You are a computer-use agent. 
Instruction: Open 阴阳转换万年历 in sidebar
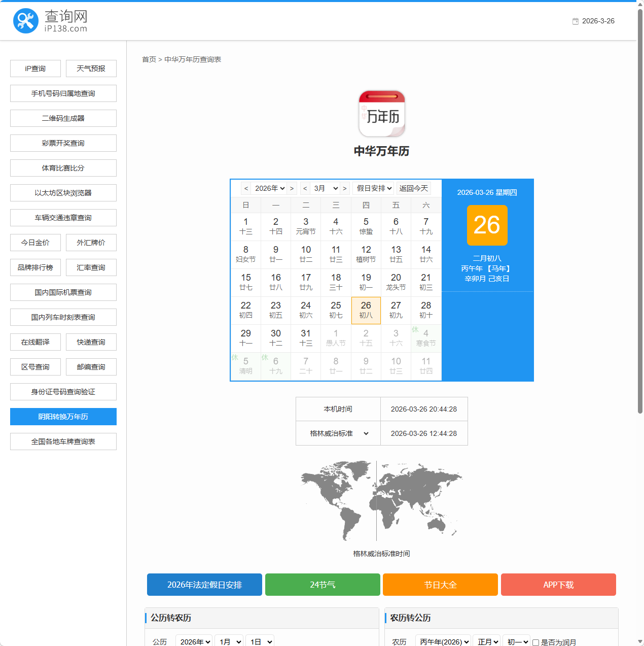pos(63,417)
